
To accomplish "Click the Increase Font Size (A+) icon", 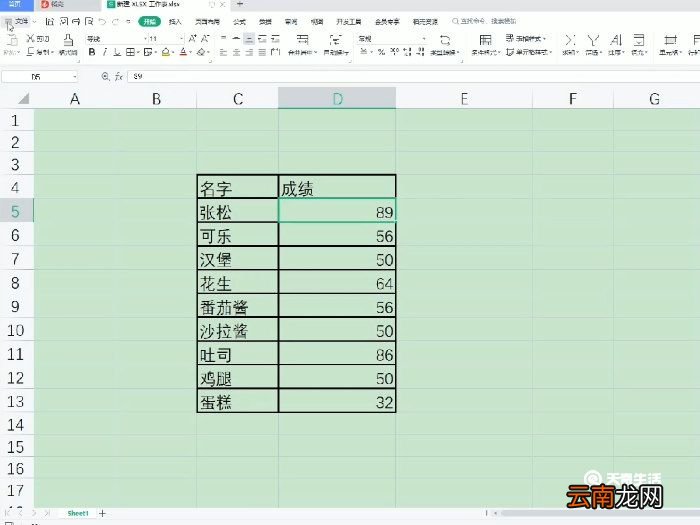I will point(192,38).
